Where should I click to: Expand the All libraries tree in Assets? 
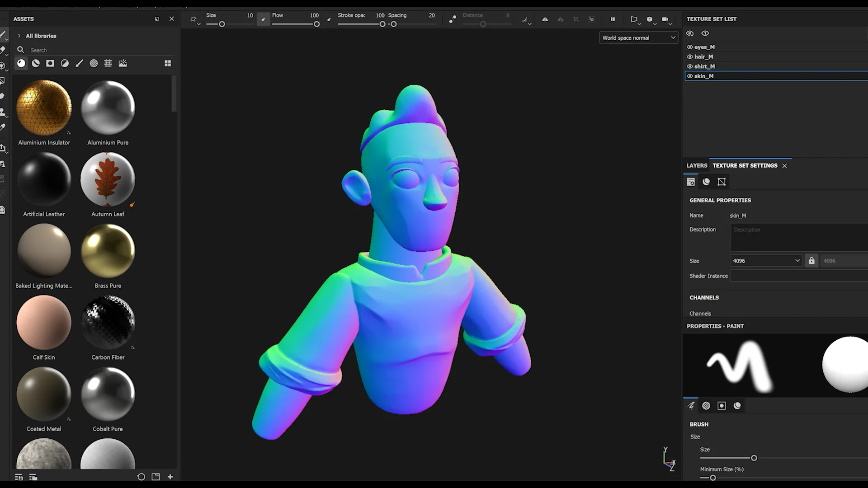(x=19, y=36)
